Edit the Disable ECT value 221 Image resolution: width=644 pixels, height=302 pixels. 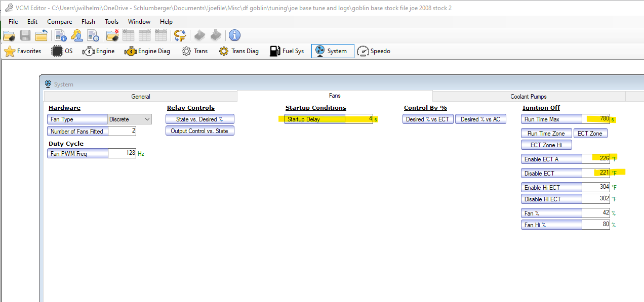[x=596, y=173]
